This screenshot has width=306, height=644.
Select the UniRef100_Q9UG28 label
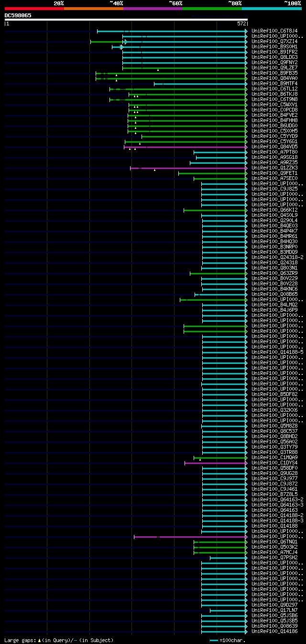tap(274, 473)
